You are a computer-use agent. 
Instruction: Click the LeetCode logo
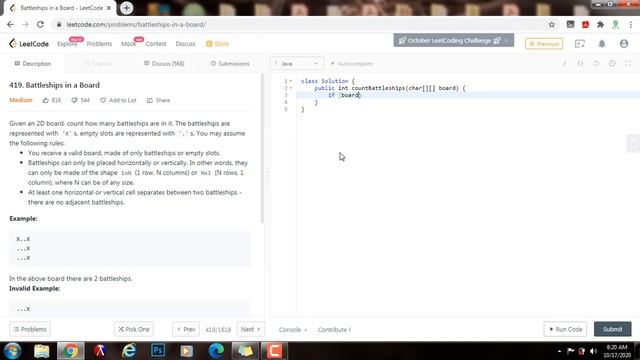click(29, 44)
